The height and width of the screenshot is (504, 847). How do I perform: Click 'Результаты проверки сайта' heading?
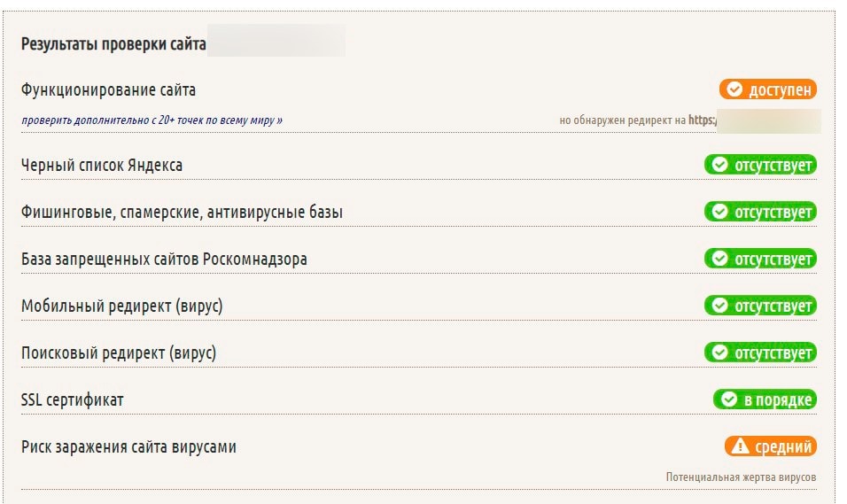(x=113, y=43)
